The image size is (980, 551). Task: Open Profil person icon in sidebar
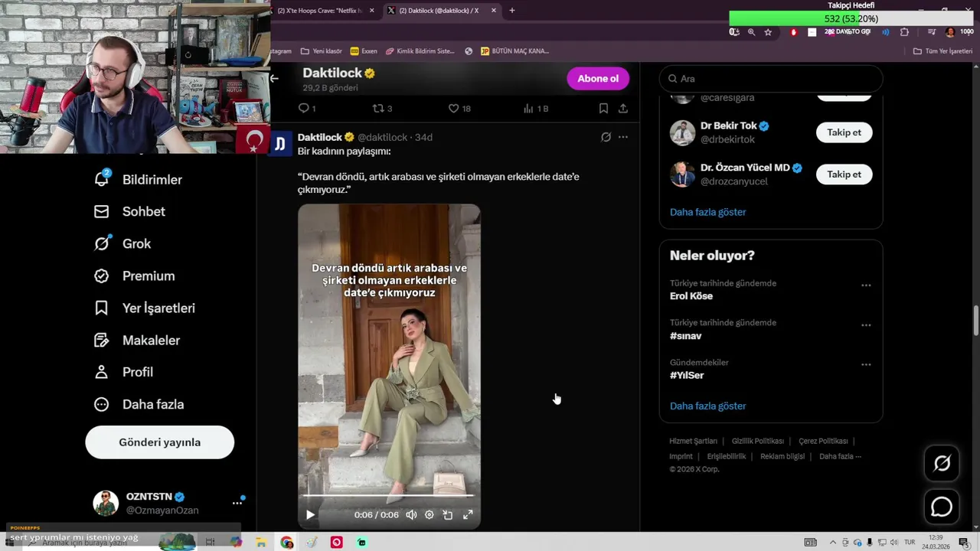[101, 372]
